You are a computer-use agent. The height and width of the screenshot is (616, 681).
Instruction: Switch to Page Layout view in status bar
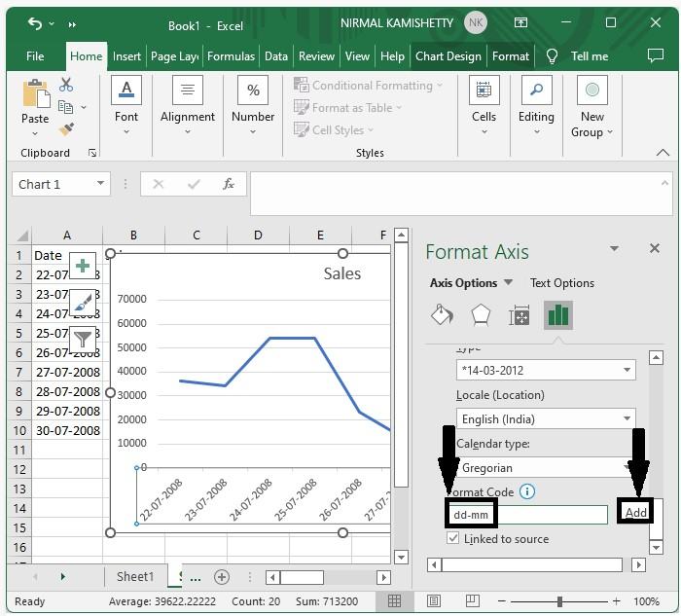(433, 601)
